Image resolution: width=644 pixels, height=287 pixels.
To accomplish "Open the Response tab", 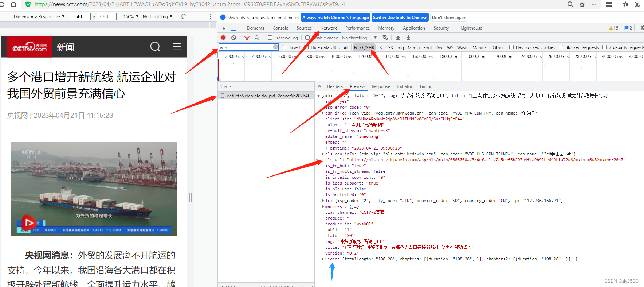I will point(381,86).
